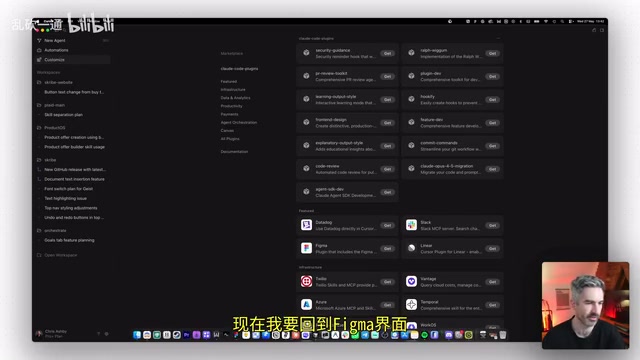This screenshot has height=360, width=640.
Task: Open Finder from the Dock
Action: point(137,335)
